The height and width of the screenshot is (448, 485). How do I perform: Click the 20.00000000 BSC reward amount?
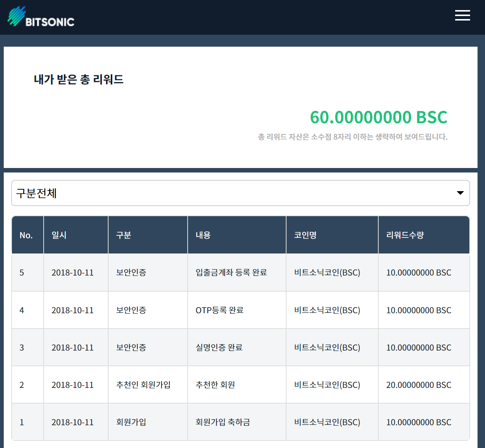419,385
